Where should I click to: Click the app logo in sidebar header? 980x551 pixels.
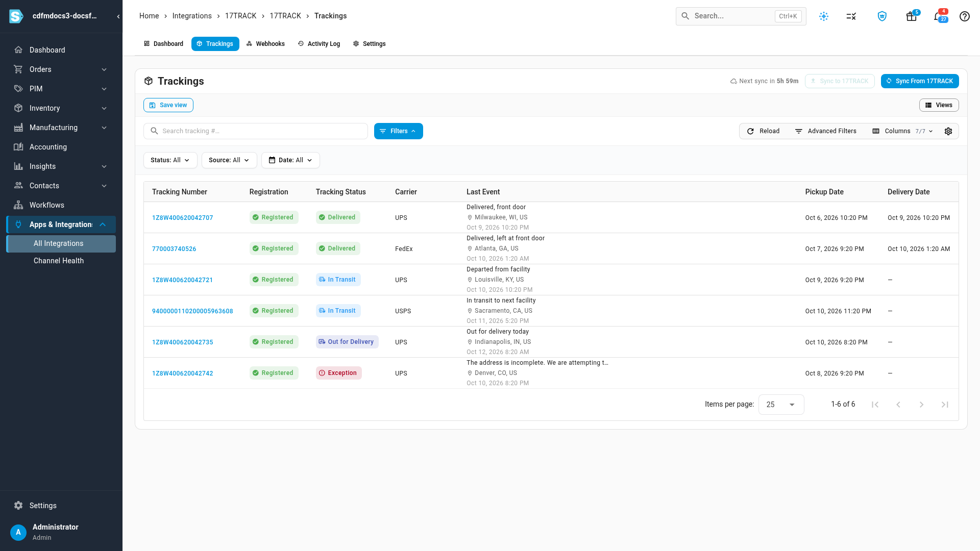(x=16, y=16)
